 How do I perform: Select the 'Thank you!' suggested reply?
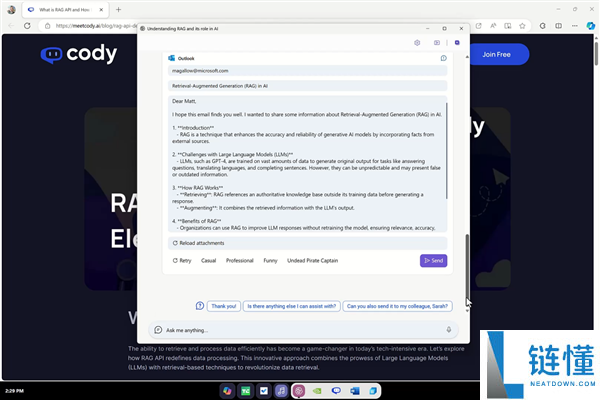(x=224, y=306)
